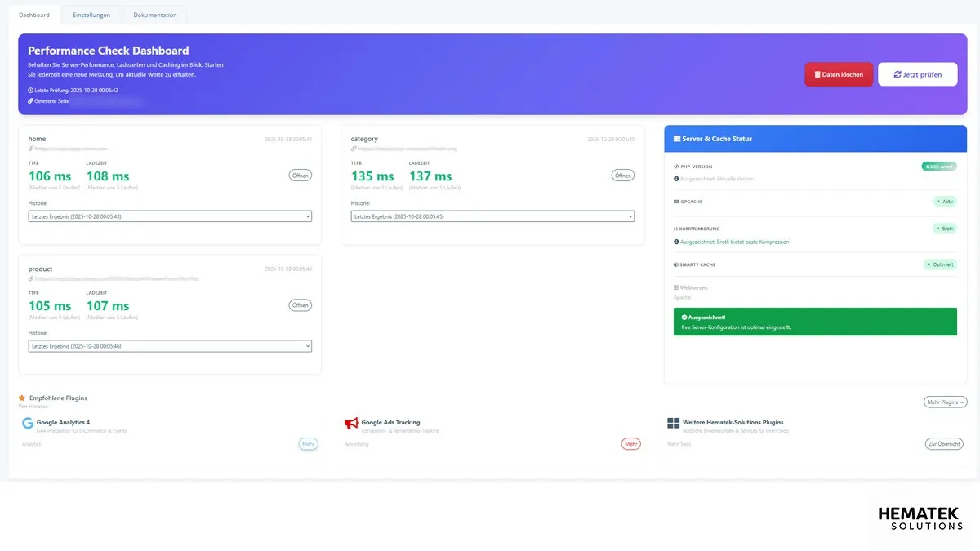
Task: Click the Mehr Plugins button
Action: (x=946, y=402)
